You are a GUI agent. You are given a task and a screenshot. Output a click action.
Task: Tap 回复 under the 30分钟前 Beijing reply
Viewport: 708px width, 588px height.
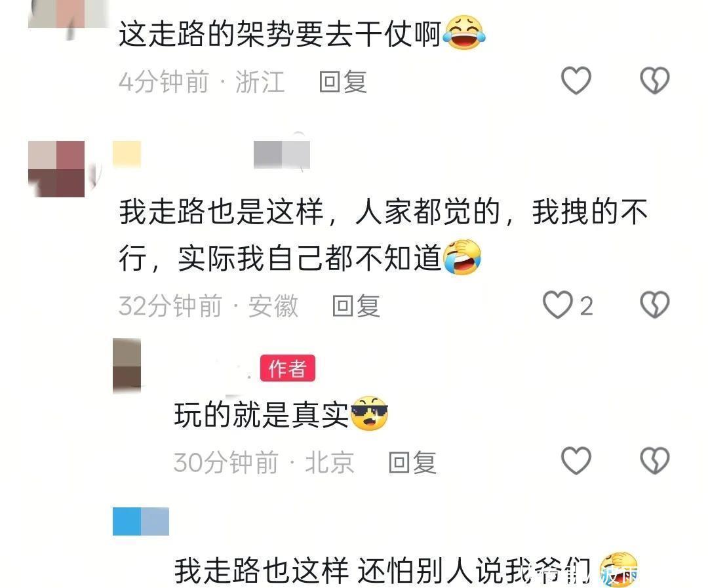(x=412, y=462)
